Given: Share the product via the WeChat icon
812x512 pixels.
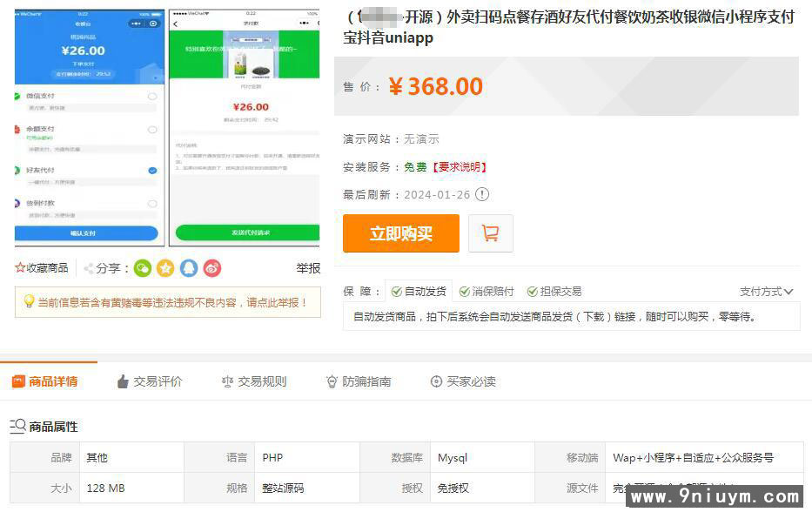Looking at the screenshot, I should (143, 268).
